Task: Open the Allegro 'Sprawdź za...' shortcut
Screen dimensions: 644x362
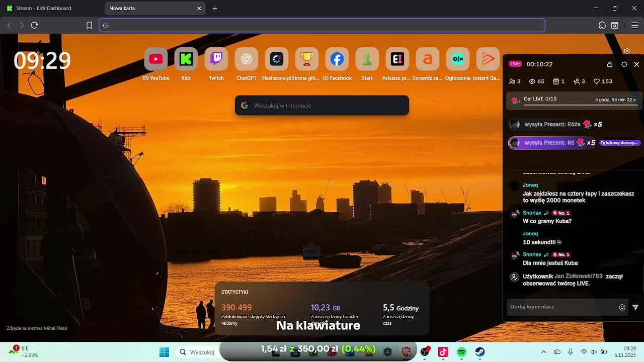Action: (428, 59)
